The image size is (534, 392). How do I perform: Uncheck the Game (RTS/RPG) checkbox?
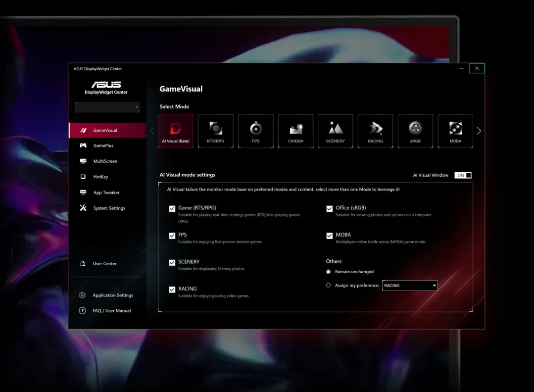click(x=172, y=209)
